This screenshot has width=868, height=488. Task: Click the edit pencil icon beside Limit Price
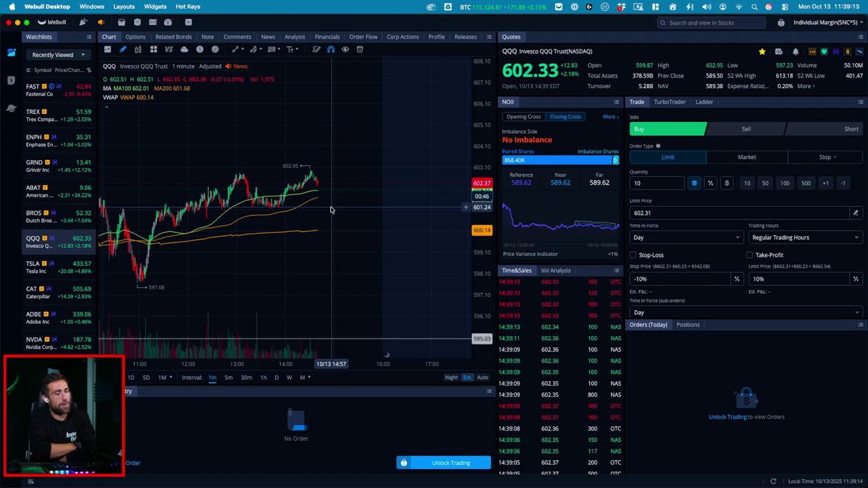856,213
